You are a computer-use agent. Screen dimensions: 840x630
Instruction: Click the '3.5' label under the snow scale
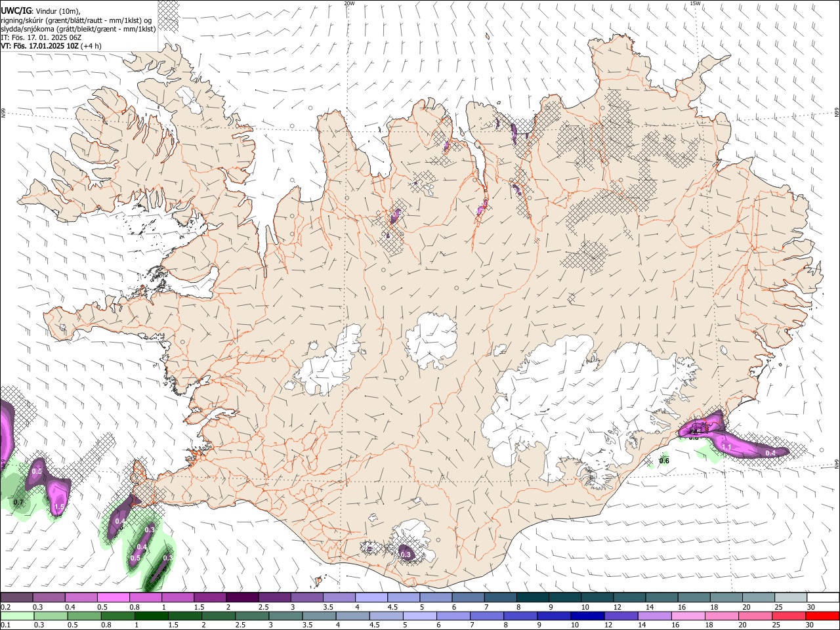(328, 607)
